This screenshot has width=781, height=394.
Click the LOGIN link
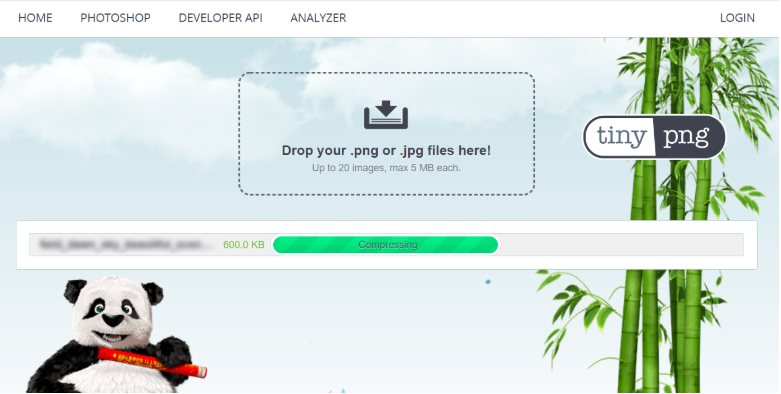click(x=737, y=18)
